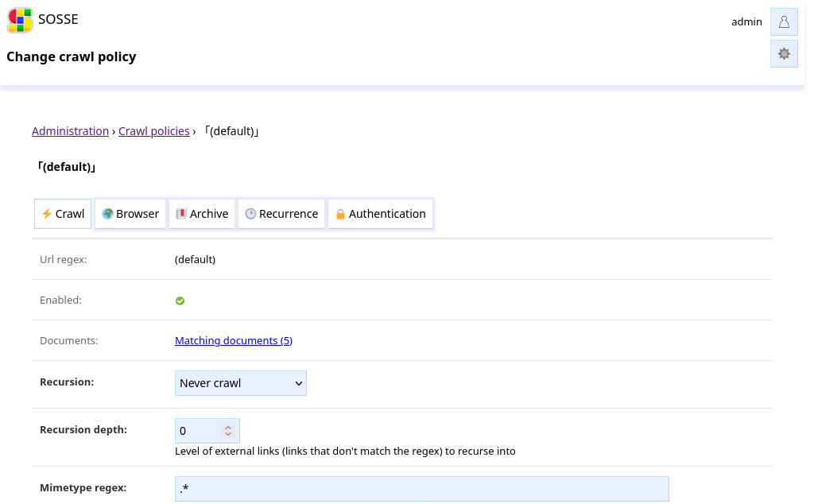
Task: Open the Matching documents (5) link
Action: point(234,340)
